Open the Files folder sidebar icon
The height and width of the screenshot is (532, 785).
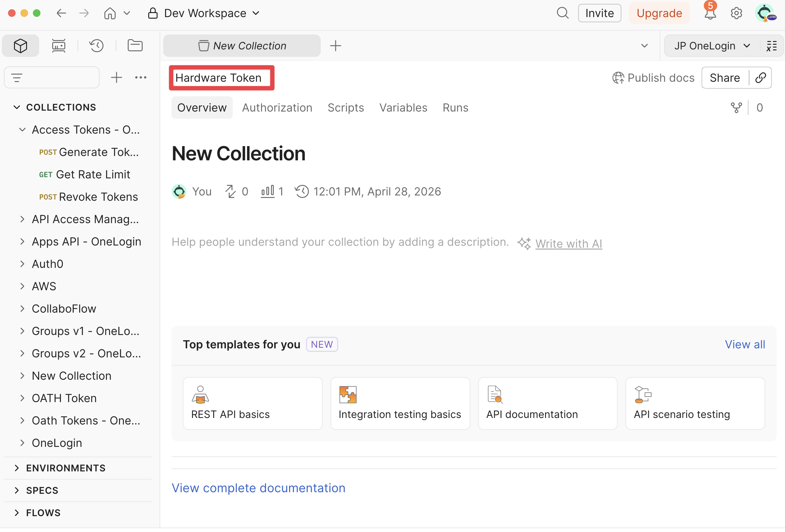pyautogui.click(x=135, y=46)
